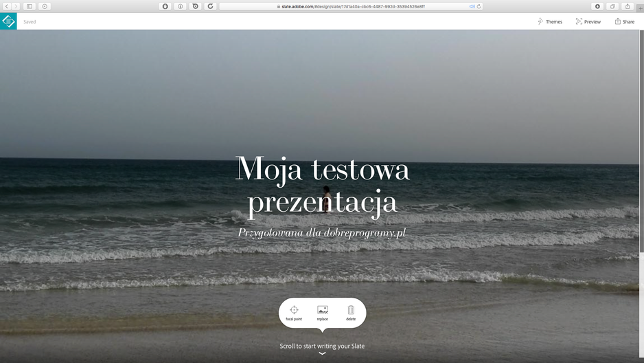Mute the tab audio speaker icon
This screenshot has width=644, height=363.
(472, 6)
